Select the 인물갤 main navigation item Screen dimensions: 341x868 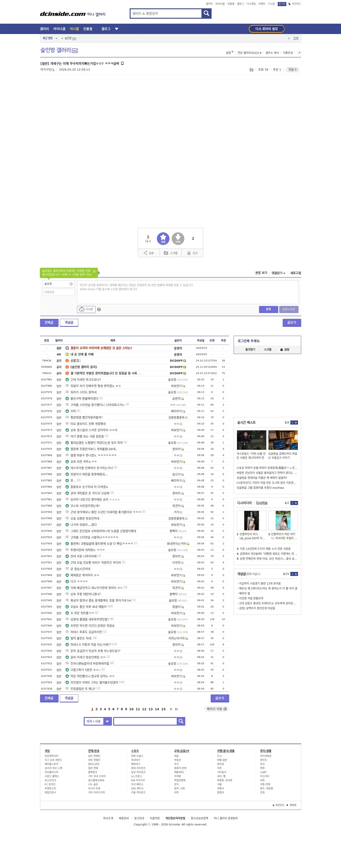(x=88, y=29)
